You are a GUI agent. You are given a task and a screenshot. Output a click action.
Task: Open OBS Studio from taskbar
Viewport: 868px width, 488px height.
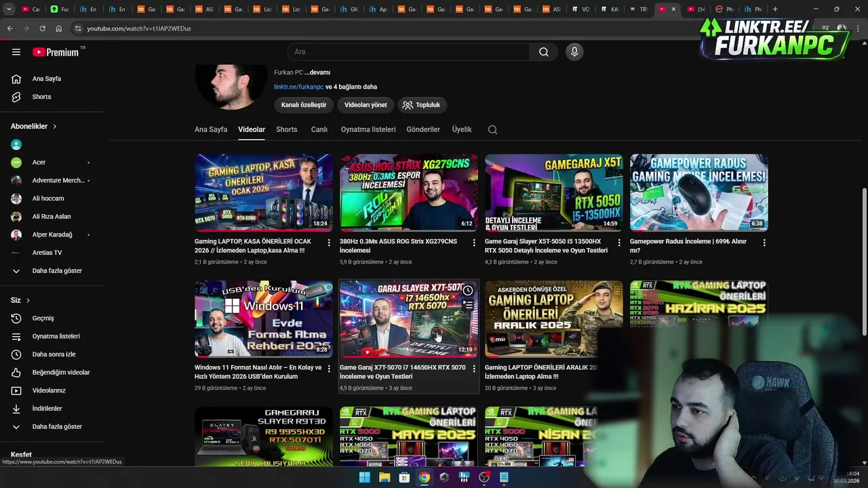484,477
